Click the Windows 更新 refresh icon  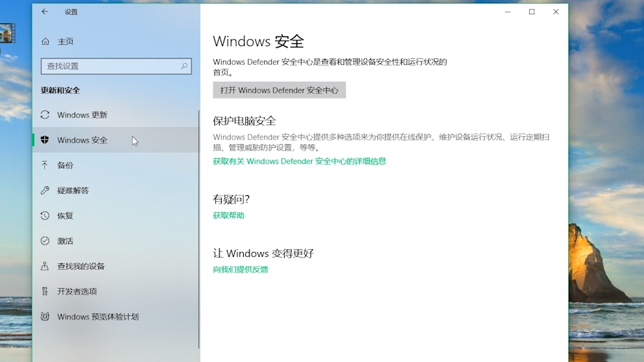(45, 115)
